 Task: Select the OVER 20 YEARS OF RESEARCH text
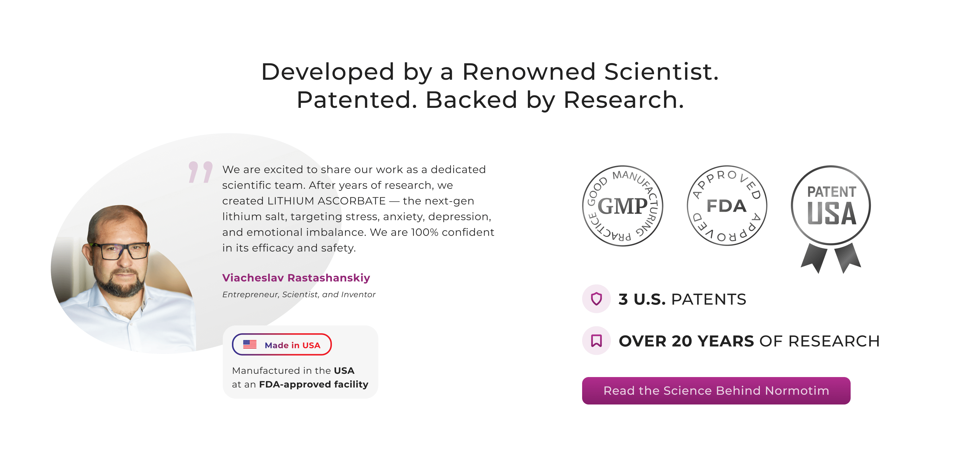[x=749, y=341]
